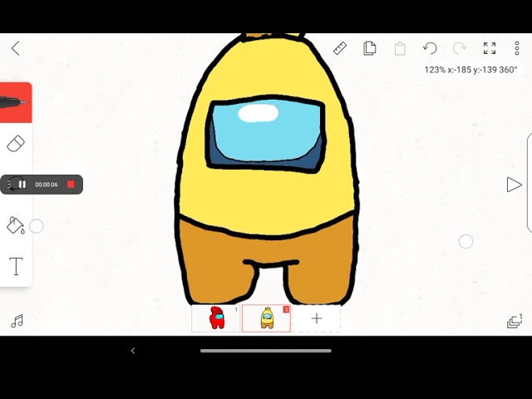Go back using the top-left arrow
Screen dimensions: 532x399
(16, 48)
